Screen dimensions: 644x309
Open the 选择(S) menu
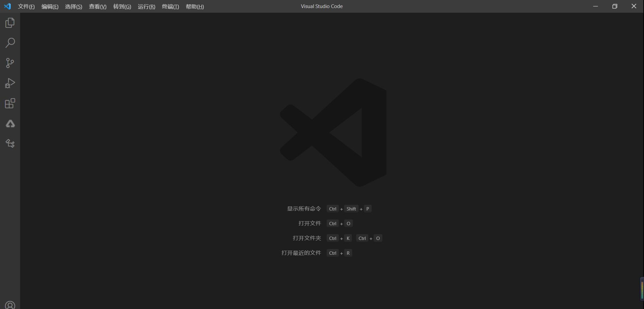click(x=73, y=7)
